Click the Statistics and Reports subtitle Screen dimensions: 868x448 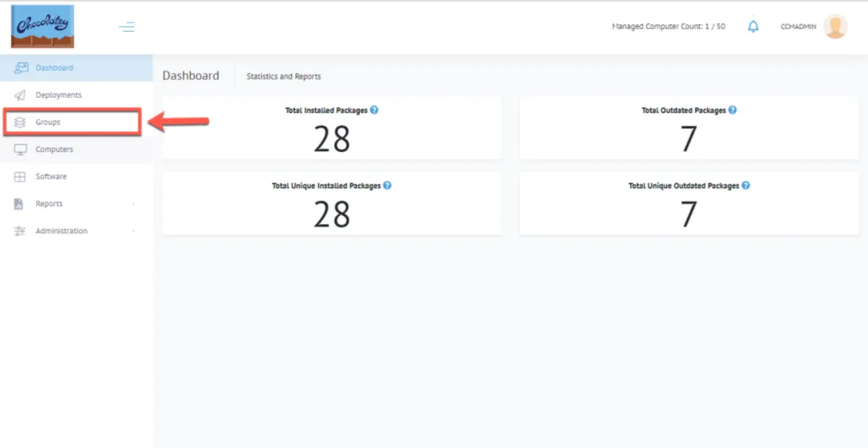point(284,76)
